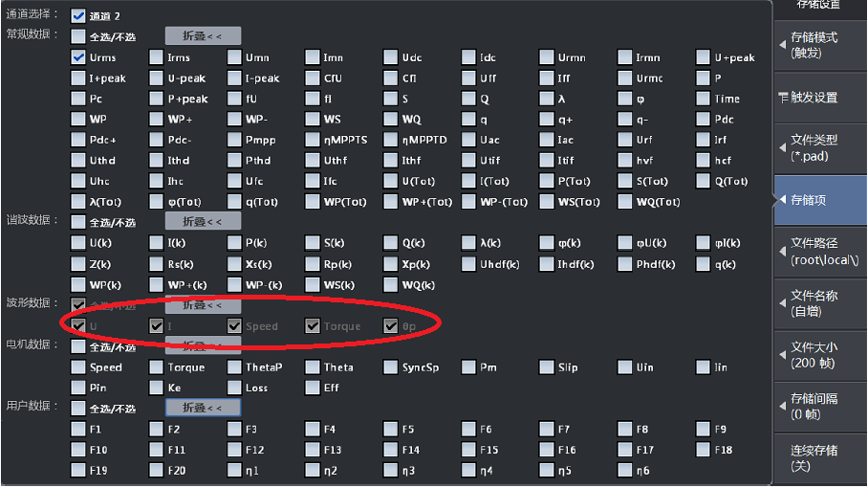
Task: Select the Udc checkbox
Action: (390, 57)
